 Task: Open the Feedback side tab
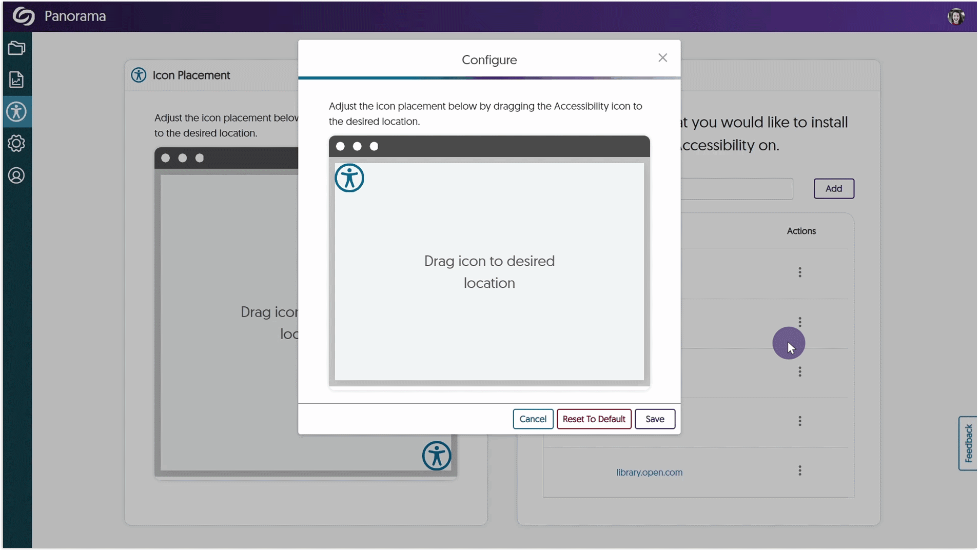[968, 443]
